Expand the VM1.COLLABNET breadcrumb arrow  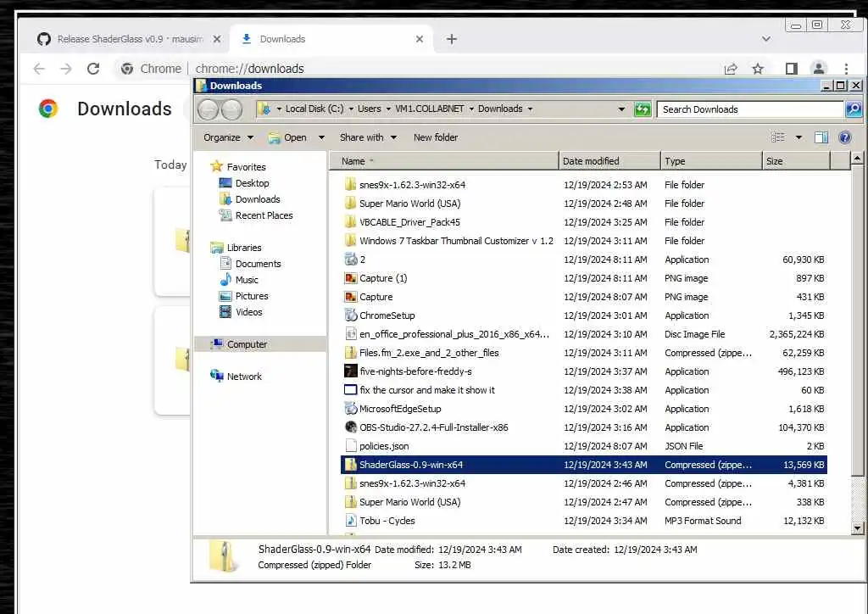[471, 109]
